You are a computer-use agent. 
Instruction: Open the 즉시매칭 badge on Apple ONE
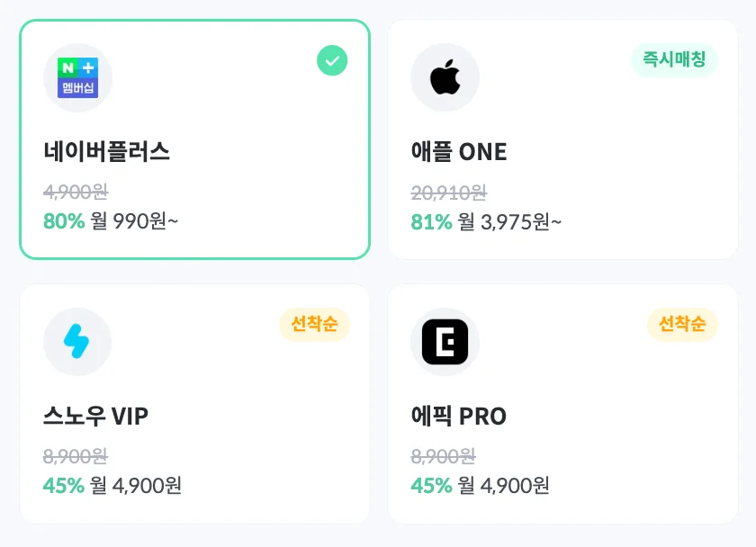675,60
